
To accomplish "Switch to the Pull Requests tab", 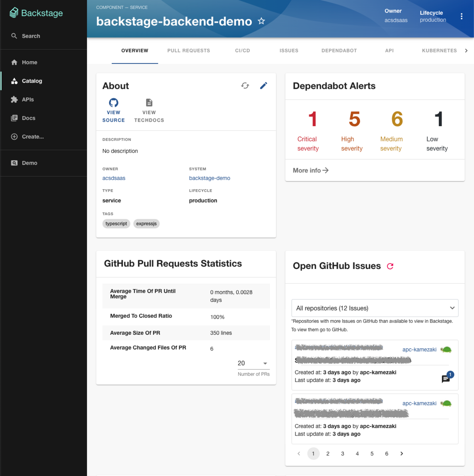I will point(189,50).
